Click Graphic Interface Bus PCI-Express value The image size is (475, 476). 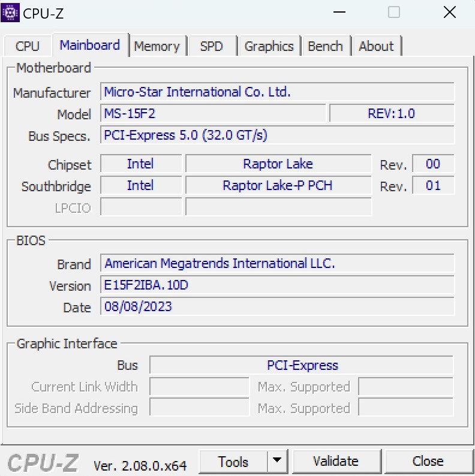[x=301, y=365]
